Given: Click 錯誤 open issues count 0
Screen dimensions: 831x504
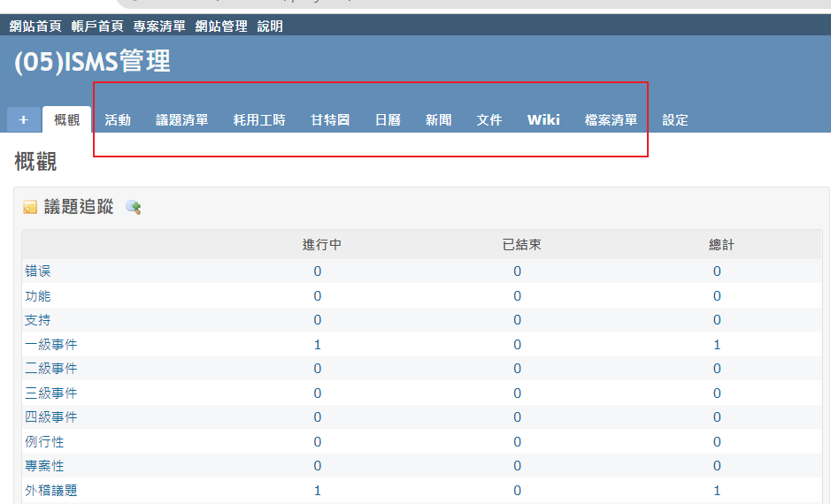Looking at the screenshot, I should pos(318,271).
